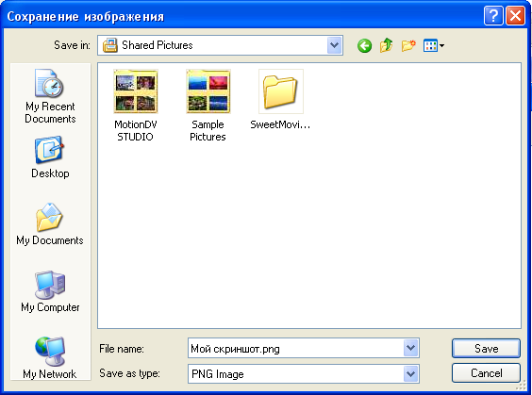Close the save image dialog
The height and width of the screenshot is (395, 532).
coord(515,16)
